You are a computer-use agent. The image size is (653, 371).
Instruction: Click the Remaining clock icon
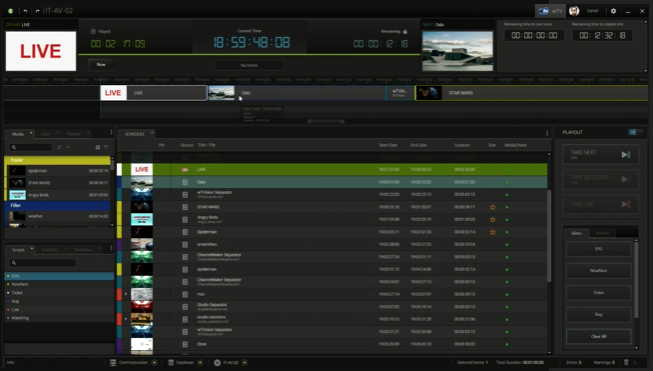click(405, 32)
